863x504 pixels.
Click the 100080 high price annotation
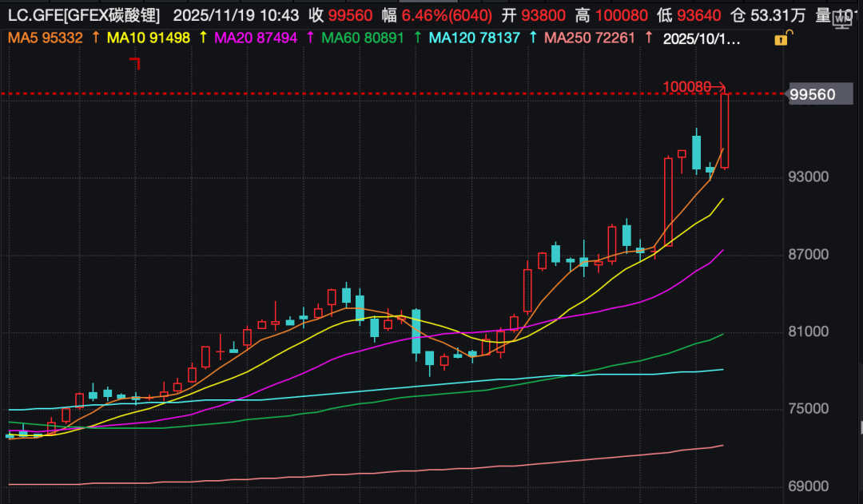coord(686,86)
